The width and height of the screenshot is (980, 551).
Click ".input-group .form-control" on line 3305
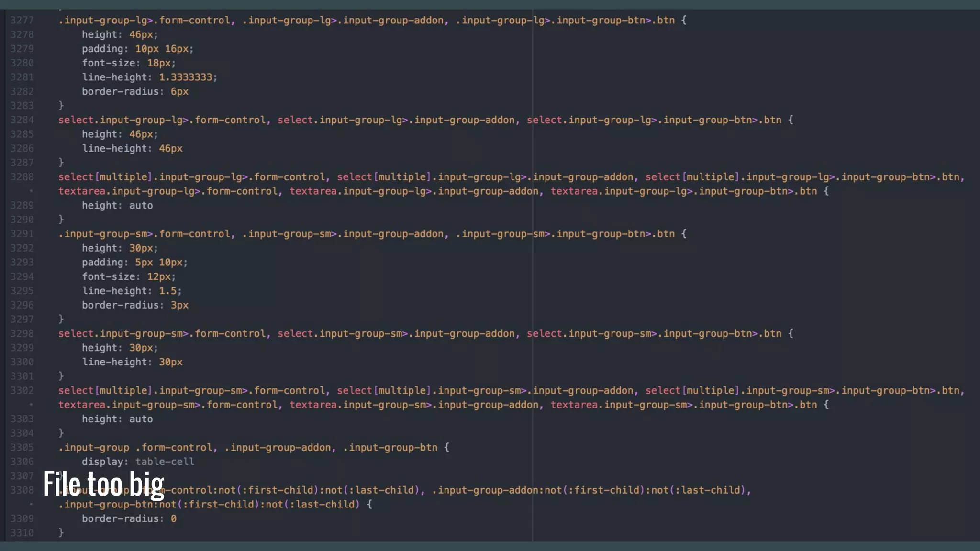pos(135,447)
